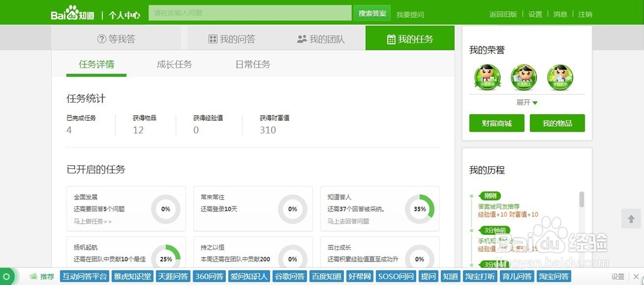This screenshot has width=644, height=285.
Task: Click the 扬帆起航 task title
Action: point(86,248)
